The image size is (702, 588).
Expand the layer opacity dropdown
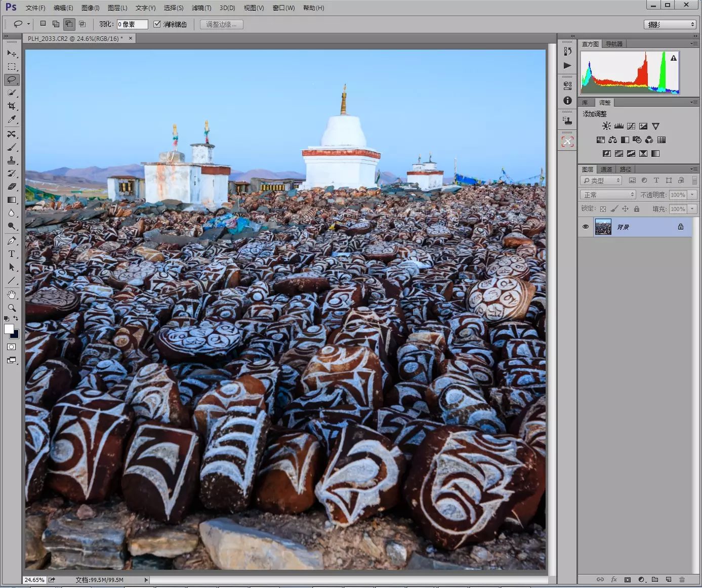point(693,195)
